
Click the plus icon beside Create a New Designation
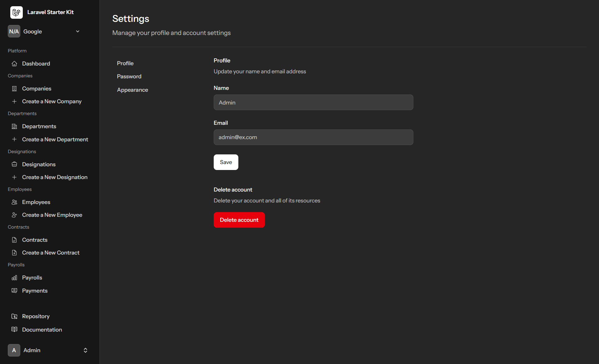point(14,177)
